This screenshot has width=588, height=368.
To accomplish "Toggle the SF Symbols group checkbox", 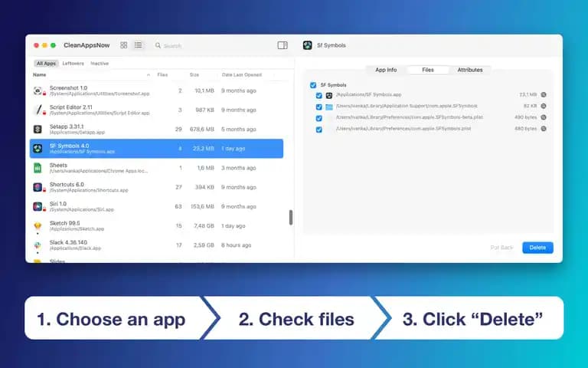I will pyautogui.click(x=313, y=85).
